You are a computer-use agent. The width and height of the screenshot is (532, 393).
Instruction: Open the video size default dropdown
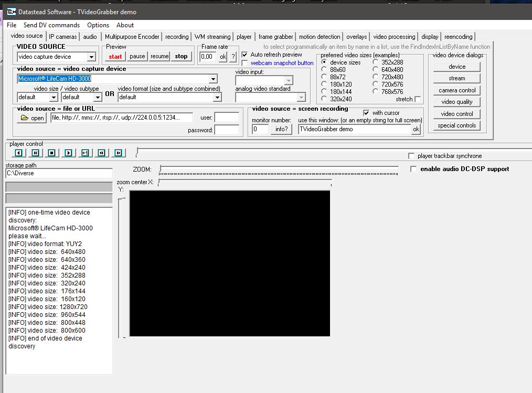pyautogui.click(x=54, y=97)
